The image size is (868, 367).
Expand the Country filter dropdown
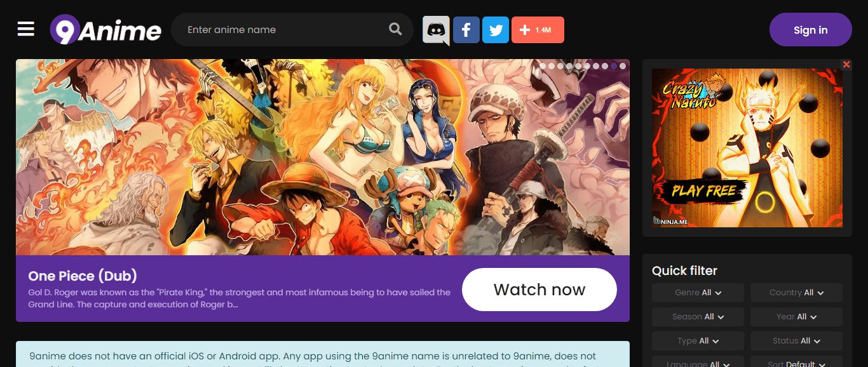[796, 293]
